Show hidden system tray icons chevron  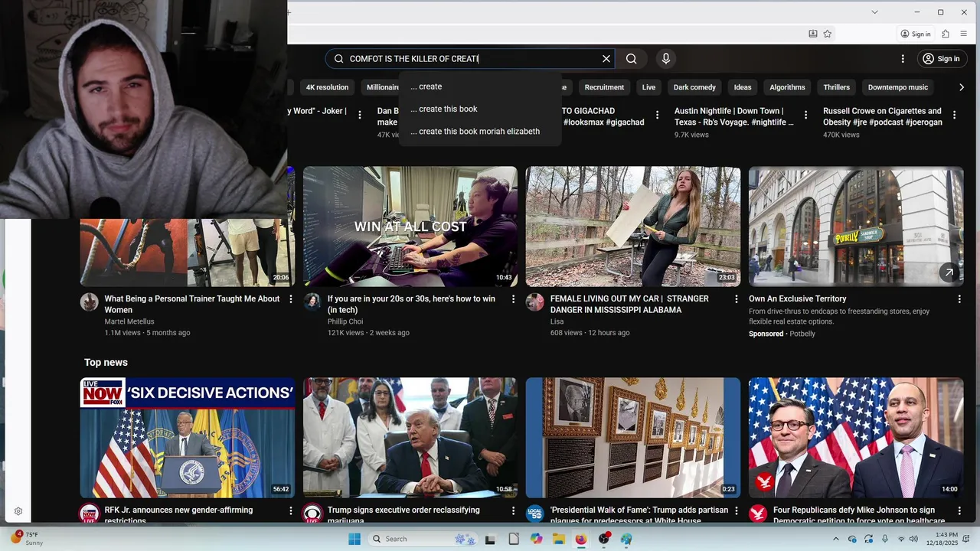coord(835,539)
